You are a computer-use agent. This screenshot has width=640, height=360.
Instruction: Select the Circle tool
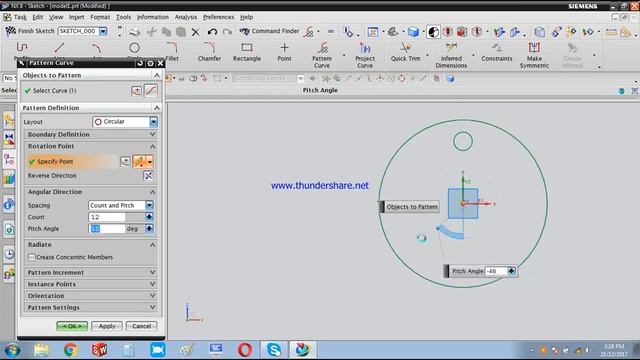coord(134,48)
